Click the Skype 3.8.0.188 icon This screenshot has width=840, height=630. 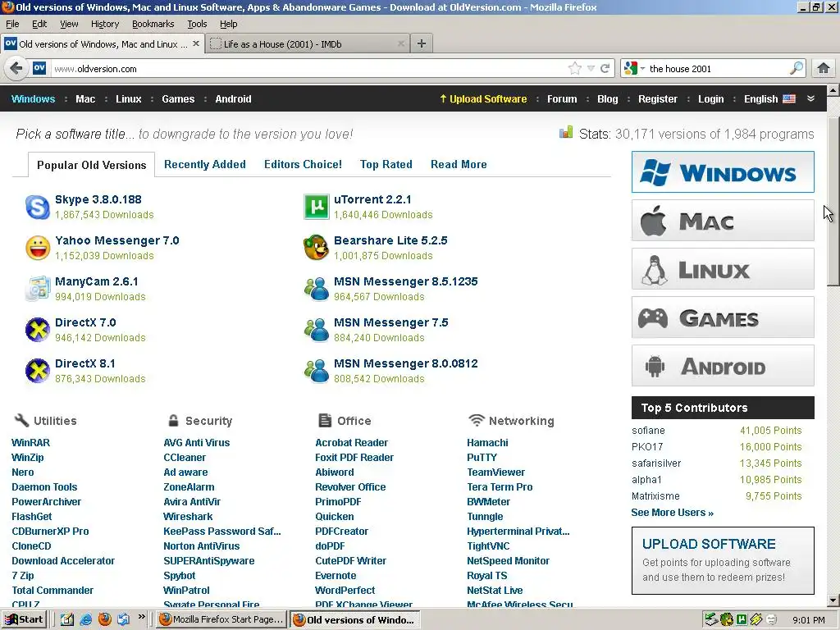click(38, 208)
